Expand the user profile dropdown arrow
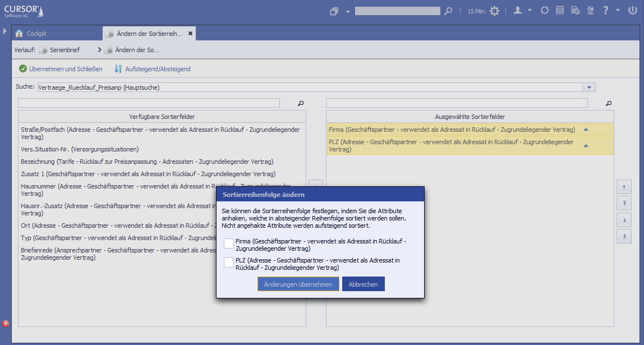 530,11
